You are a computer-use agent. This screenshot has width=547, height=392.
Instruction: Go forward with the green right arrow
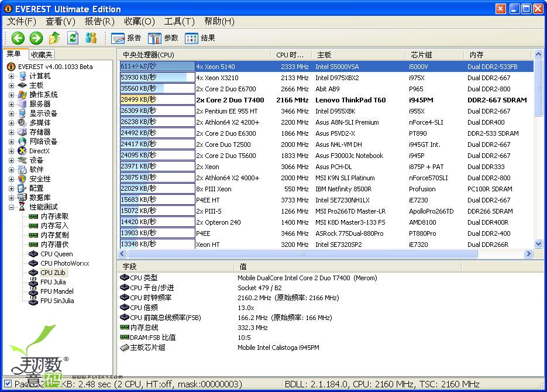click(x=36, y=38)
